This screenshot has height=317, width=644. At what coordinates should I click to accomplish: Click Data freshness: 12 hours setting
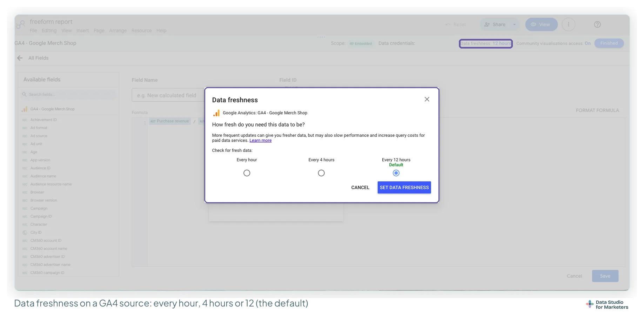coord(485,43)
